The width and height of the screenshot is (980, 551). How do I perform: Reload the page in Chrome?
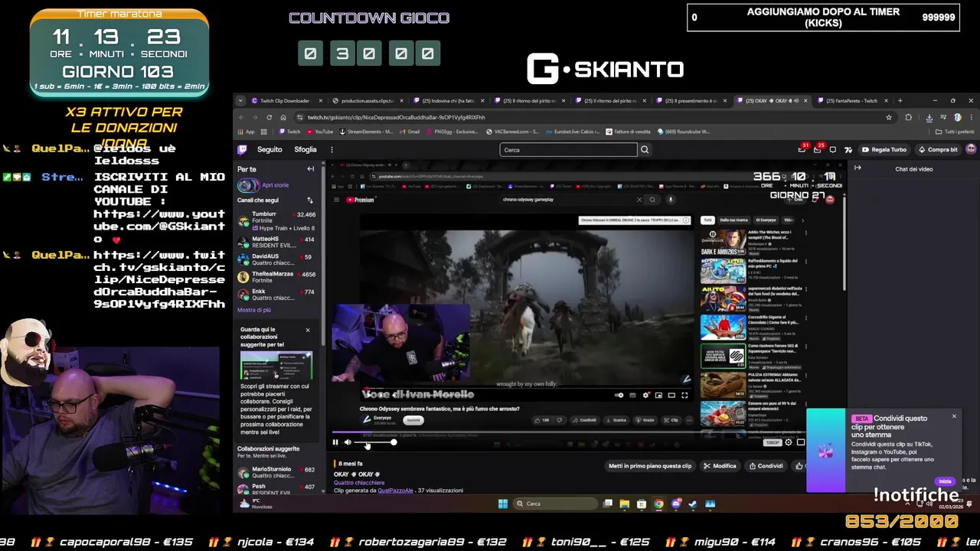click(269, 117)
